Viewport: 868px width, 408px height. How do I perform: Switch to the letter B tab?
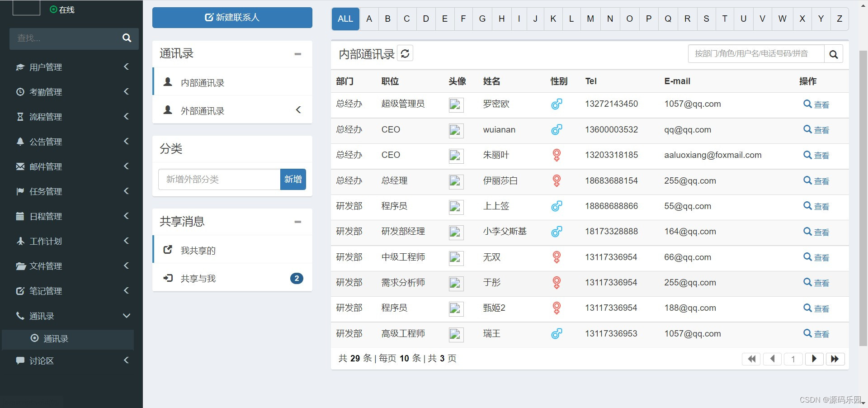(387, 19)
